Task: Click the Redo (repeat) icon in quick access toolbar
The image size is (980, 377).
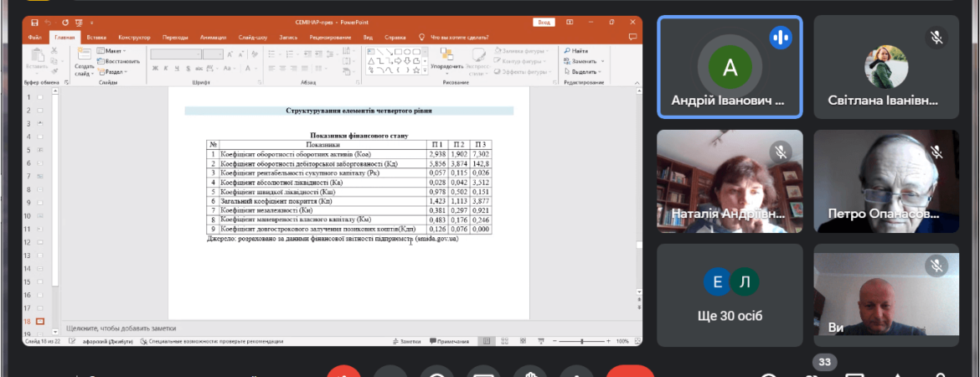Action: tap(65, 23)
